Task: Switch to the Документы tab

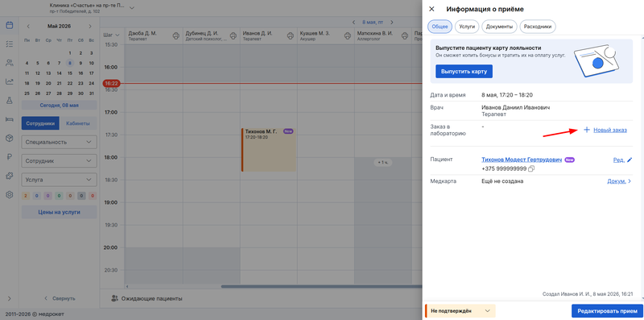Action: (x=499, y=27)
